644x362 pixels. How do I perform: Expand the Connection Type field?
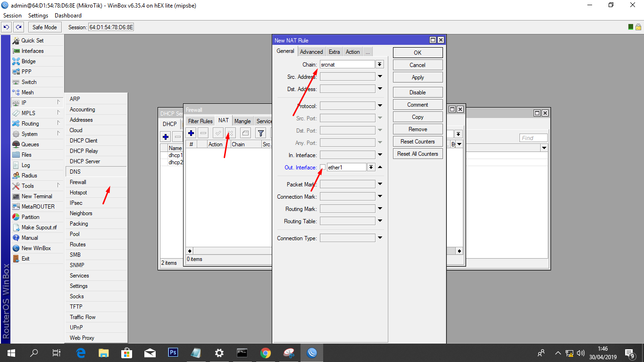pos(380,238)
